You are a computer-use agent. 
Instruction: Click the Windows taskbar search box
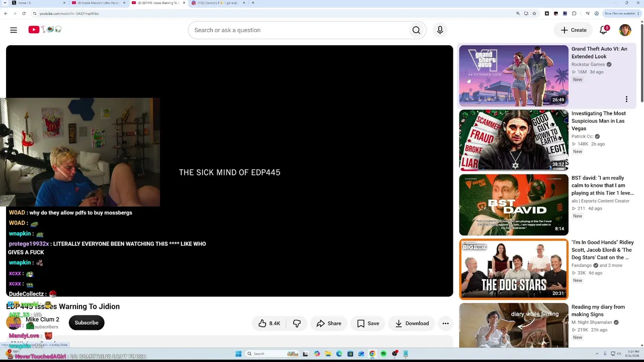click(272, 354)
